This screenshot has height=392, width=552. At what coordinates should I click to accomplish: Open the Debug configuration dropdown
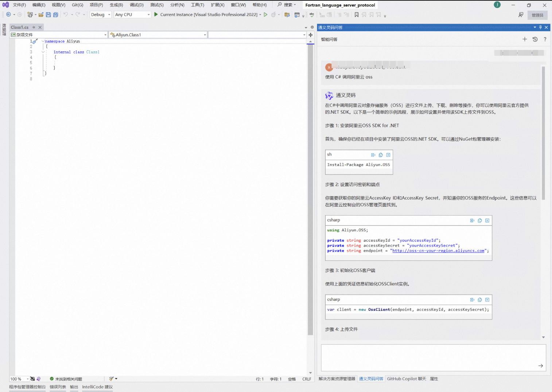(100, 15)
